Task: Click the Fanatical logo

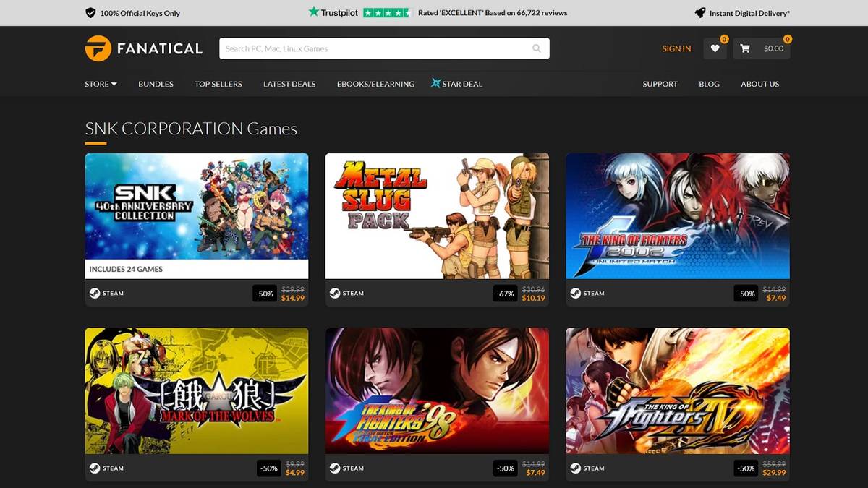Action: click(x=145, y=48)
